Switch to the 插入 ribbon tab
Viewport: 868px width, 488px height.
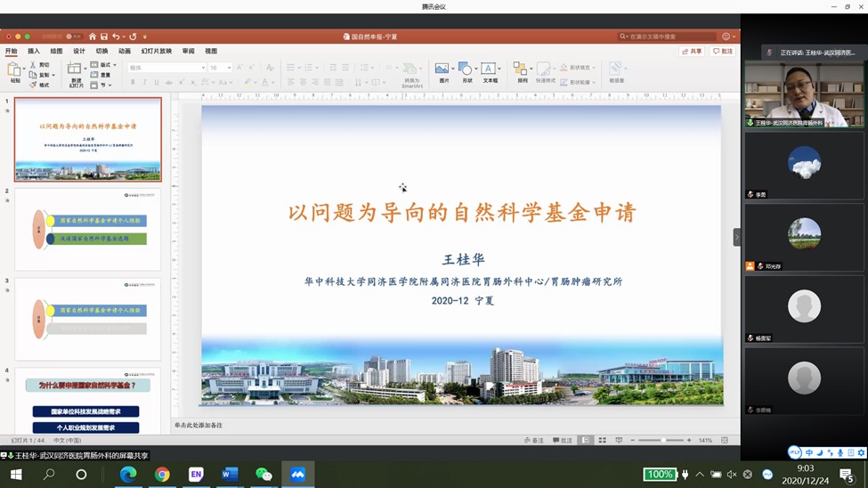coord(34,52)
